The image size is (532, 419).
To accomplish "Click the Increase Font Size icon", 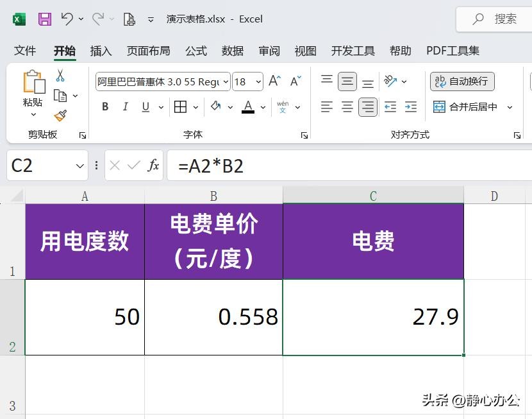I will coord(274,81).
